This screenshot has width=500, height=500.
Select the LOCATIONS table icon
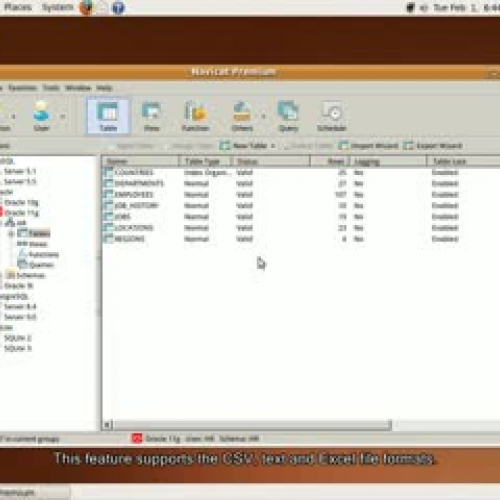108,228
